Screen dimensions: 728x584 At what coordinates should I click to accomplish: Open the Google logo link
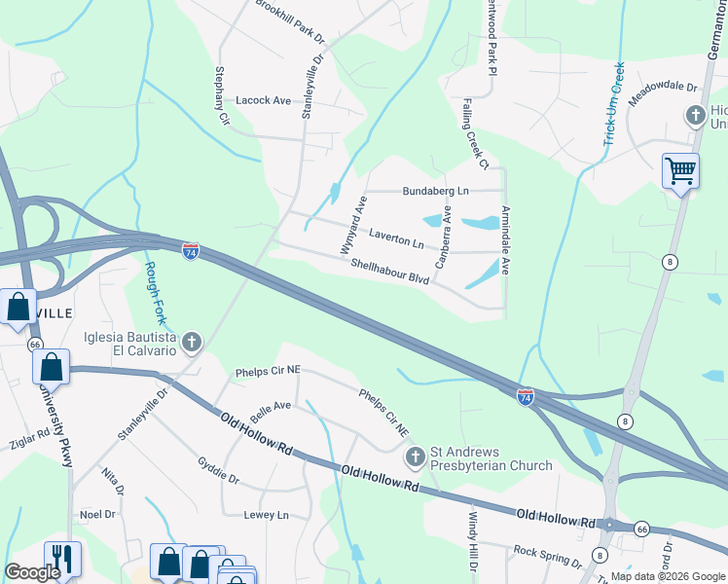(30, 572)
